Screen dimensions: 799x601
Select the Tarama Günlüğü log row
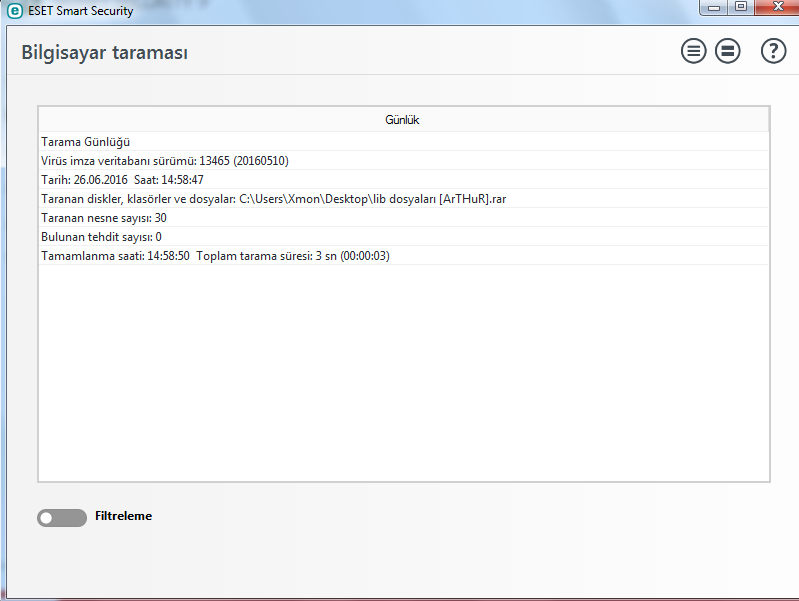coord(85,142)
